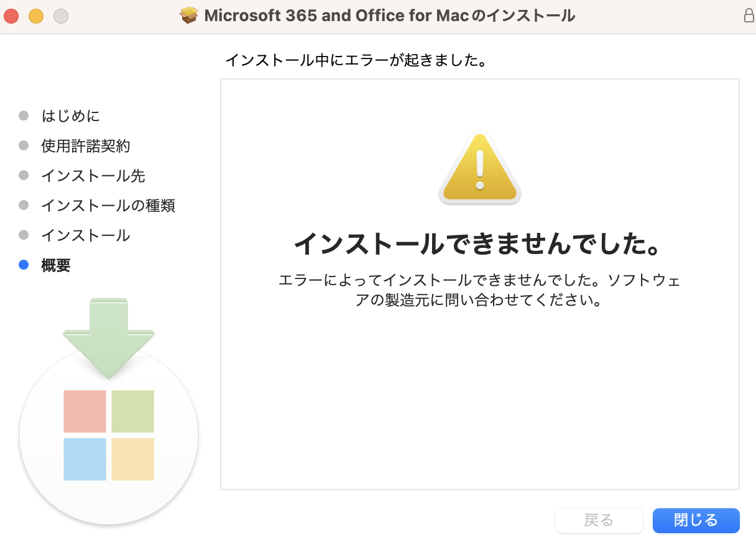Select the はじめに step in sidebar
756x548 pixels.
click(70, 116)
